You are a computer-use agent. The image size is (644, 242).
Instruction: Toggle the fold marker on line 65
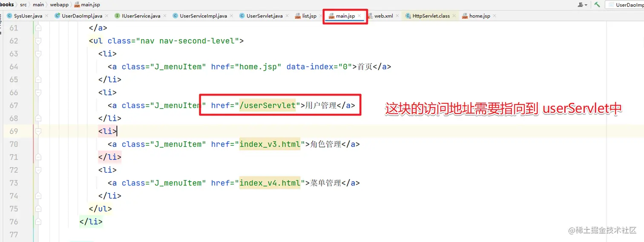point(38,80)
